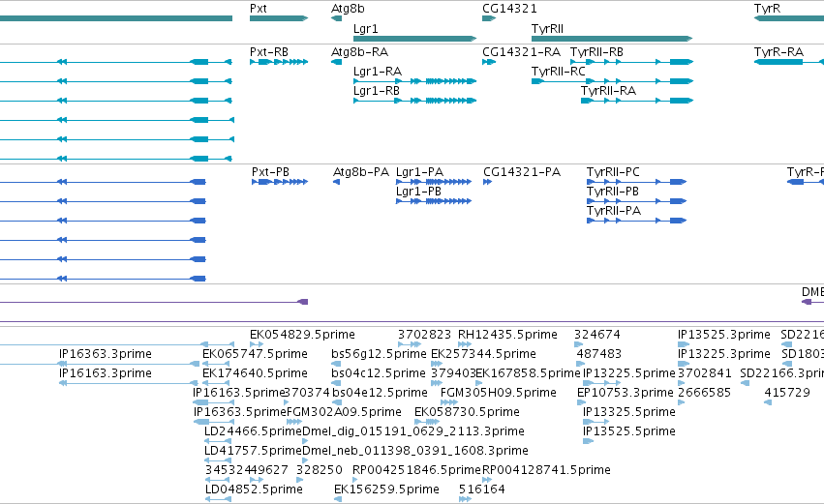Select EST EK174640.5prime

[255, 373]
